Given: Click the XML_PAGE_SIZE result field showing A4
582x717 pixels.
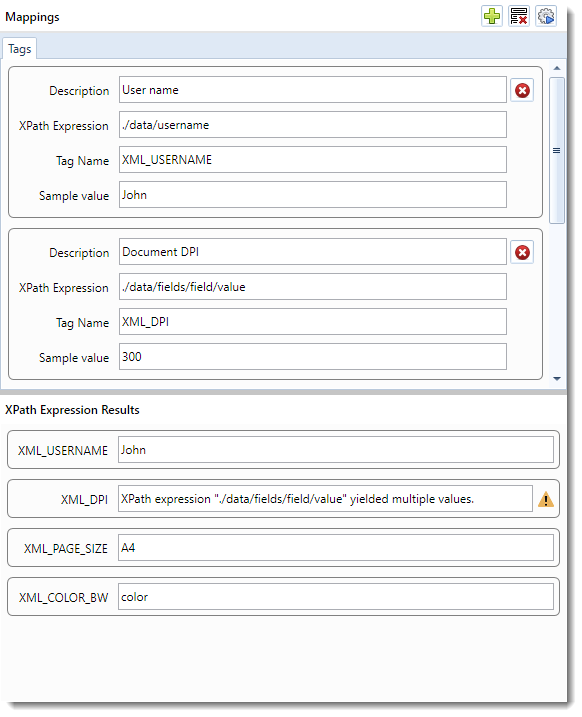Looking at the screenshot, I should [x=336, y=548].
